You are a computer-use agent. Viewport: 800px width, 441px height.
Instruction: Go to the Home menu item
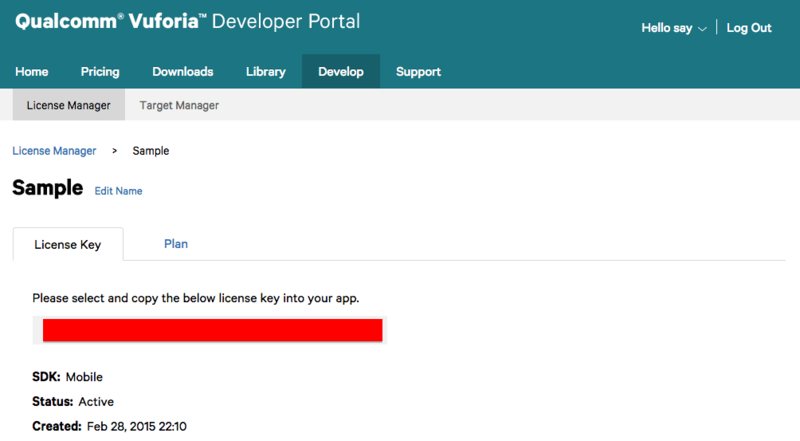click(32, 71)
